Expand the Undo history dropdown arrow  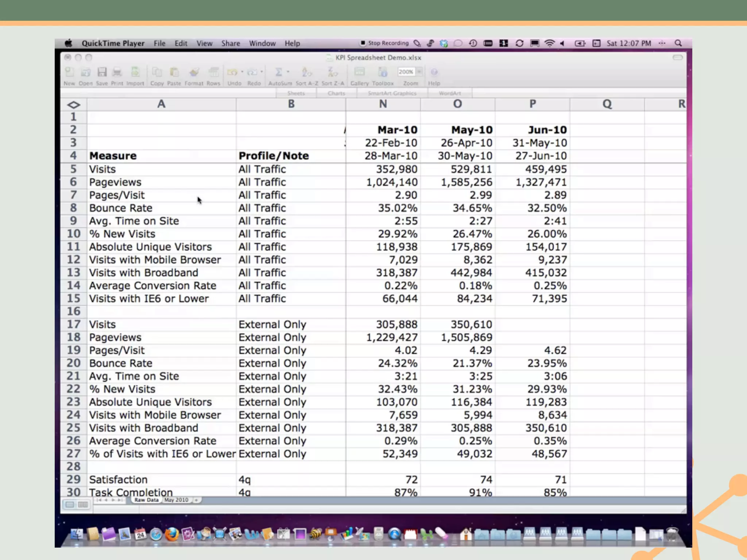coord(242,72)
